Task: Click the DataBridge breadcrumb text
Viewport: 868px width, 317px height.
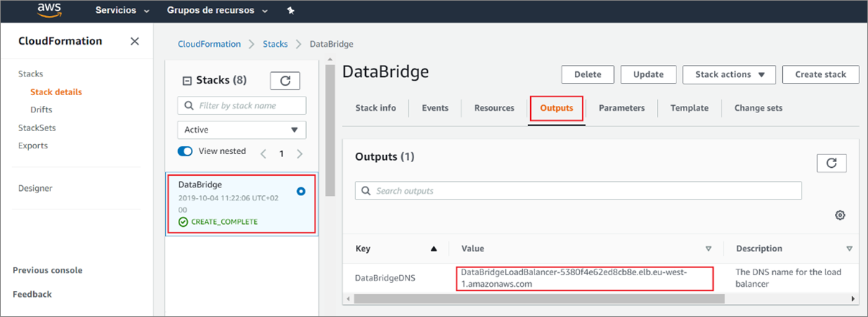Action: pos(331,44)
